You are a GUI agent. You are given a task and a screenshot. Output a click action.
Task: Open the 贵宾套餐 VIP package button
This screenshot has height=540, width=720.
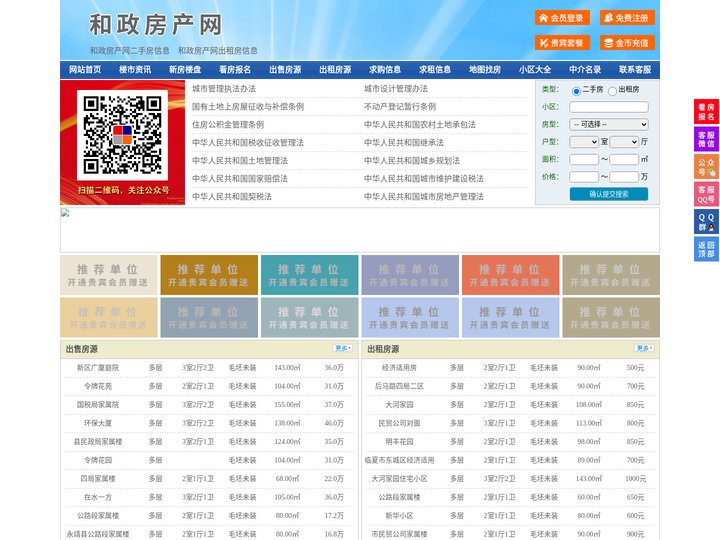[562, 43]
